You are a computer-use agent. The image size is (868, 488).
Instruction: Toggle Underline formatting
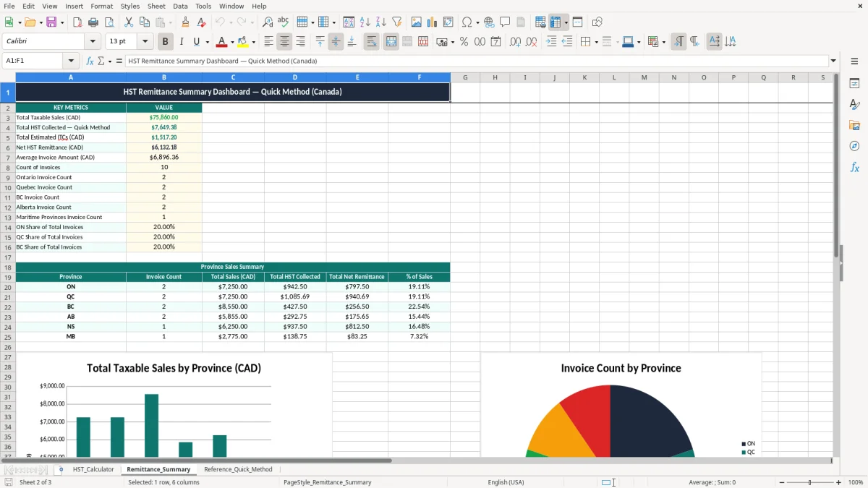pyautogui.click(x=197, y=42)
